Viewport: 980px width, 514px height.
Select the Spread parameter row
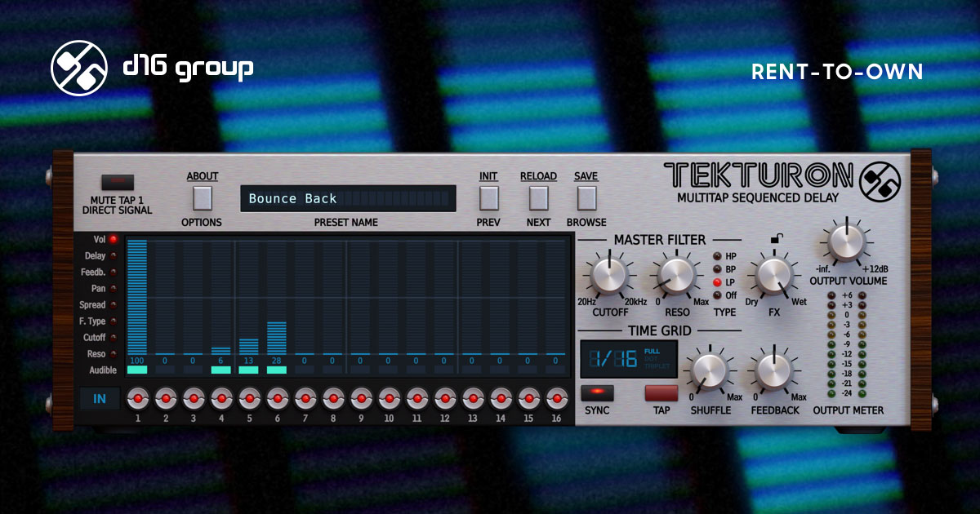(x=99, y=304)
